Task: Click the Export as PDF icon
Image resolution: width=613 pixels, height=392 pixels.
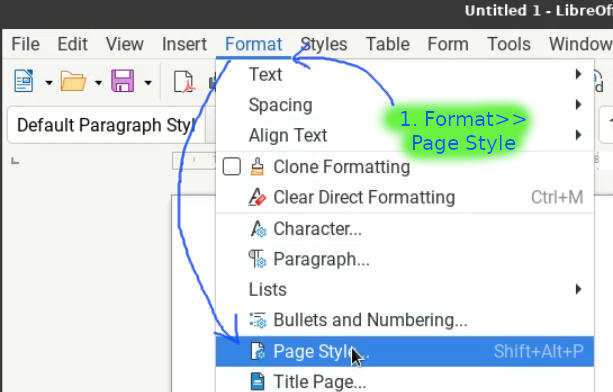Action: tap(184, 82)
